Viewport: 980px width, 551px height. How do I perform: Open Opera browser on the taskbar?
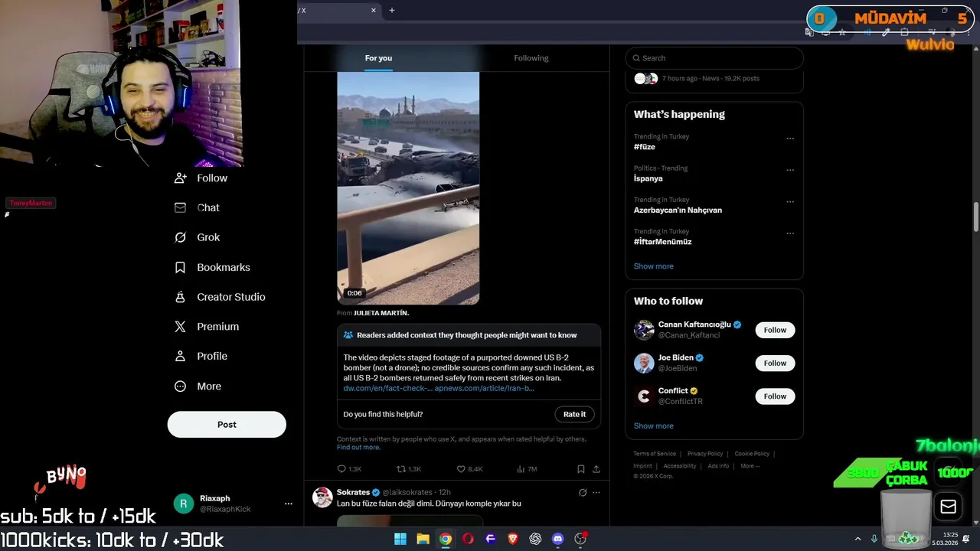[x=468, y=539]
